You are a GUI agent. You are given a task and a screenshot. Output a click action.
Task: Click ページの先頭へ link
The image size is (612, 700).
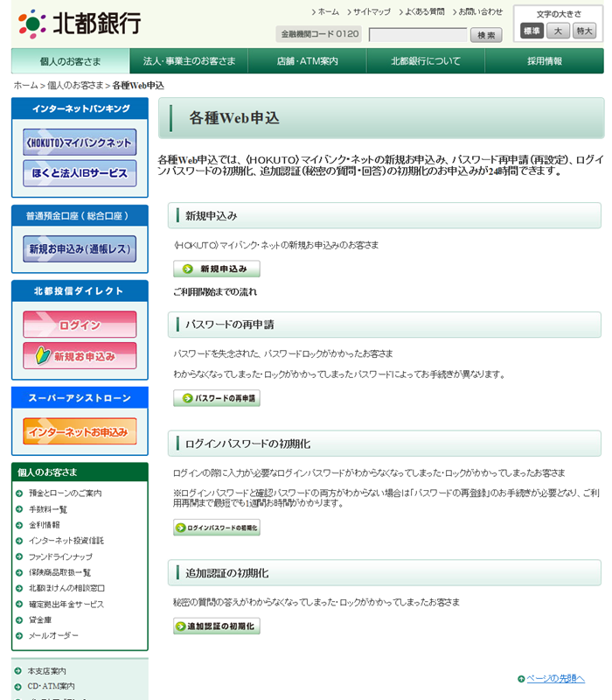tap(556, 679)
